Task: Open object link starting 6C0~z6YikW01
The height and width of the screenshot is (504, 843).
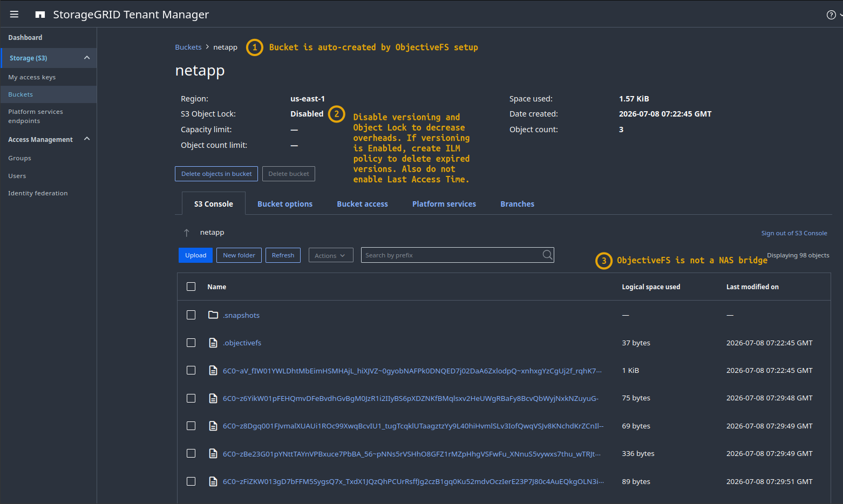Action: click(411, 398)
